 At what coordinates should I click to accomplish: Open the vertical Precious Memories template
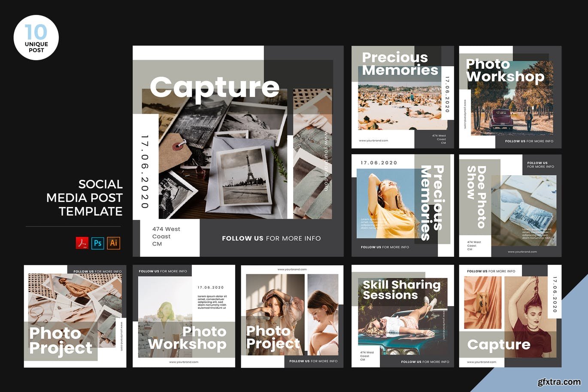[x=402, y=205]
